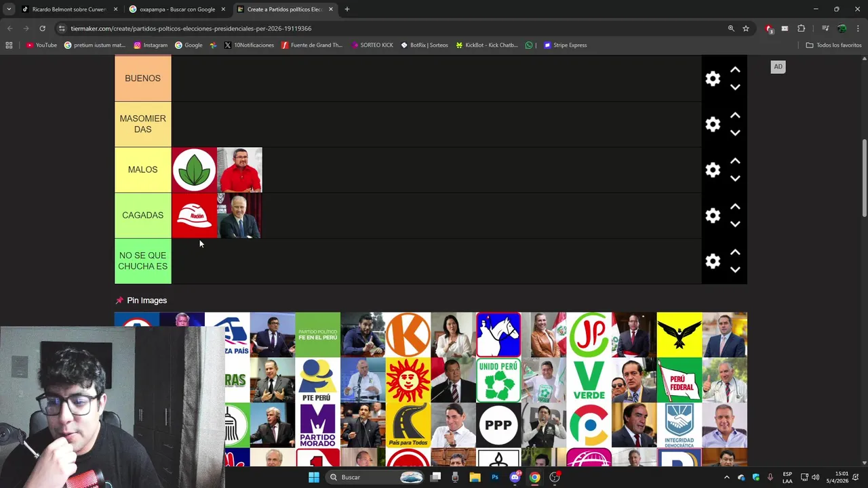Click the tiermaker.com address bar
Screen dimensions: 868x488
(393, 28)
